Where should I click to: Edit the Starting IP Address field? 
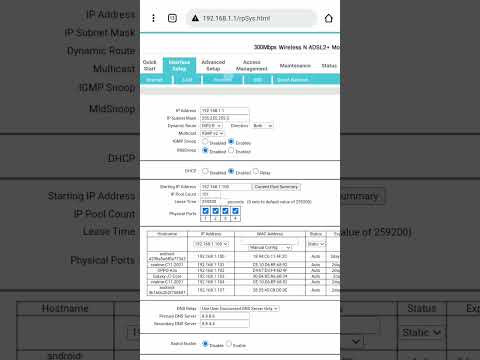(x=225, y=187)
